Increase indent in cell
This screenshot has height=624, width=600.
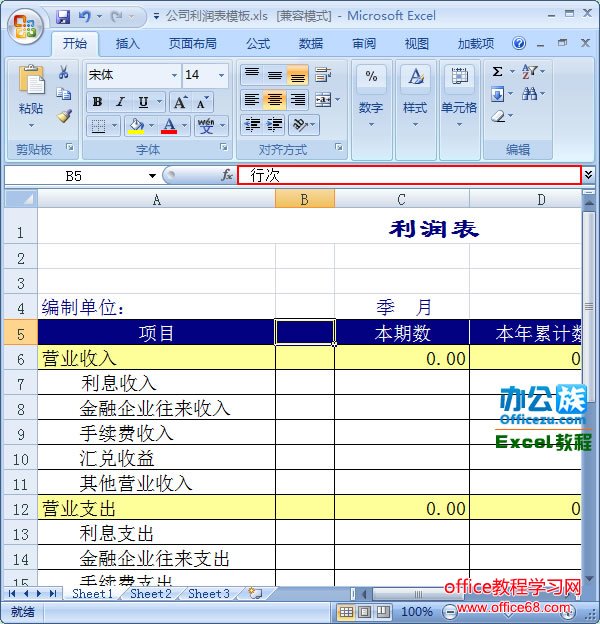click(274, 125)
